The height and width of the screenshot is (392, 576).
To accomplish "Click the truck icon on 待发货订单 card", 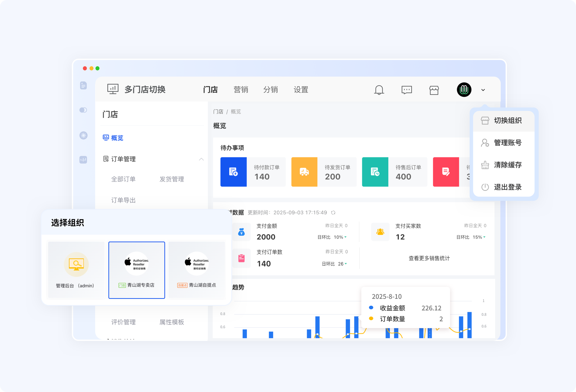I will 304,172.
